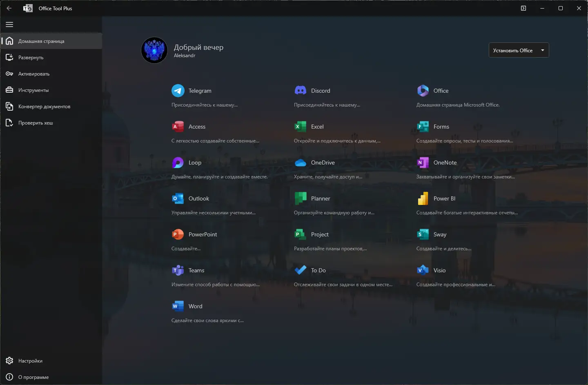Open the Planner app icon
This screenshot has width=588, height=385.
301,198
